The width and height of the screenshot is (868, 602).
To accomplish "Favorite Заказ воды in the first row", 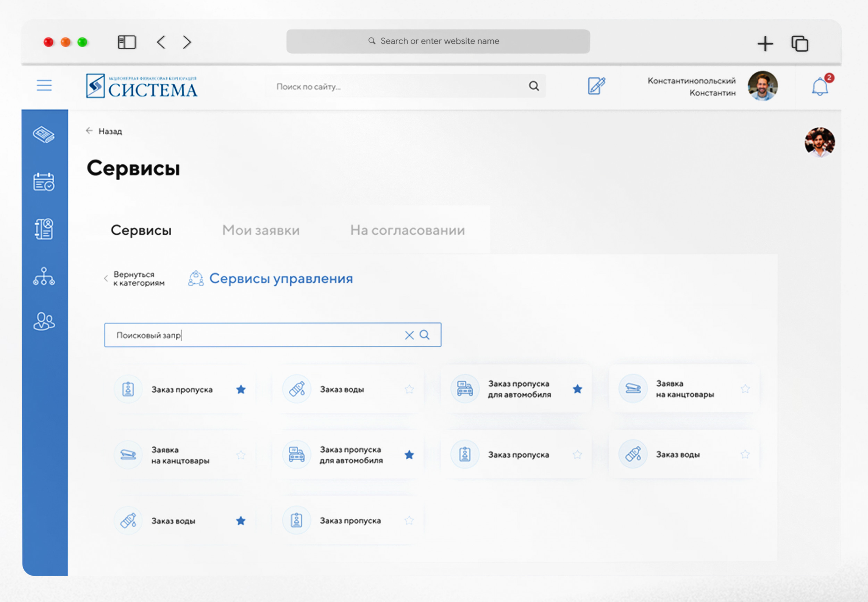I will click(x=409, y=389).
